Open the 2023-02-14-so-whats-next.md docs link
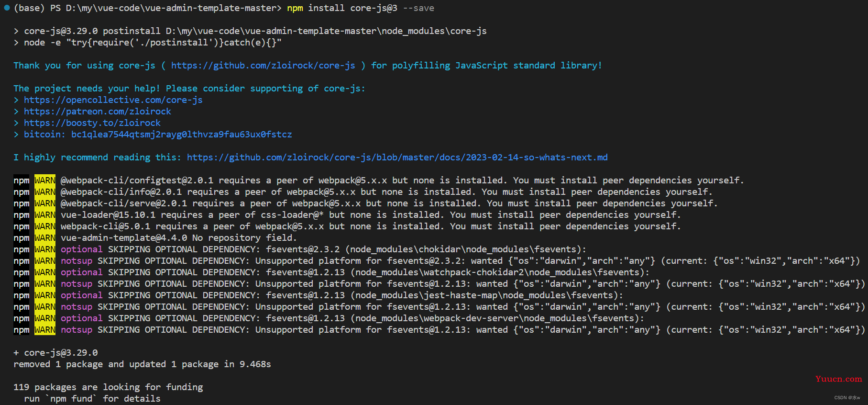Viewport: 868px width, 405px height. pos(397,157)
